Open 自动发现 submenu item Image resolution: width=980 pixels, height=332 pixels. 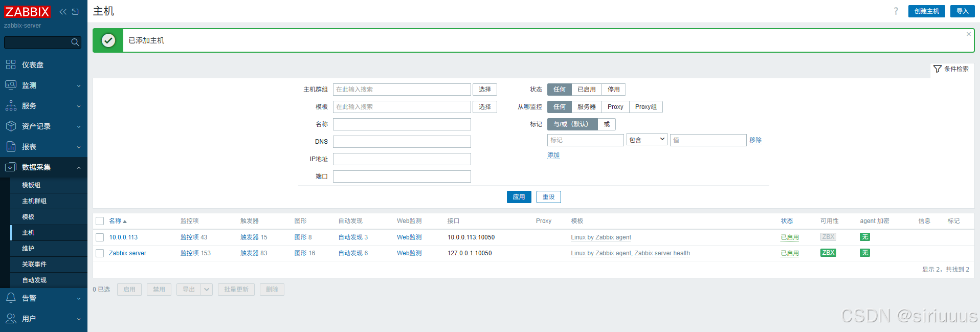[49, 280]
